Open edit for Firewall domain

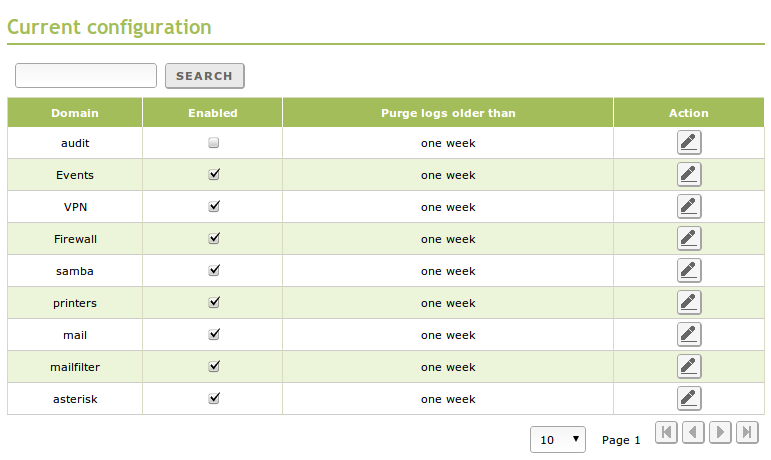tap(688, 239)
